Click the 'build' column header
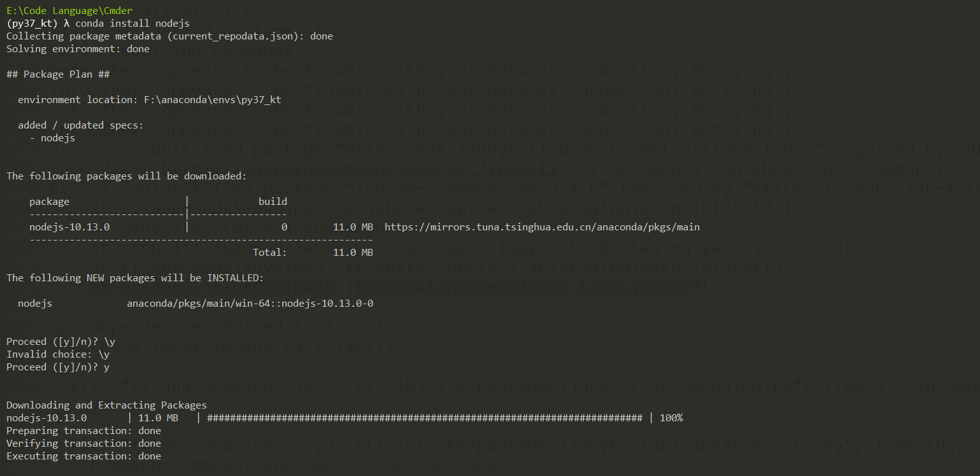Screen dimensions: 980x476 tap(273, 202)
